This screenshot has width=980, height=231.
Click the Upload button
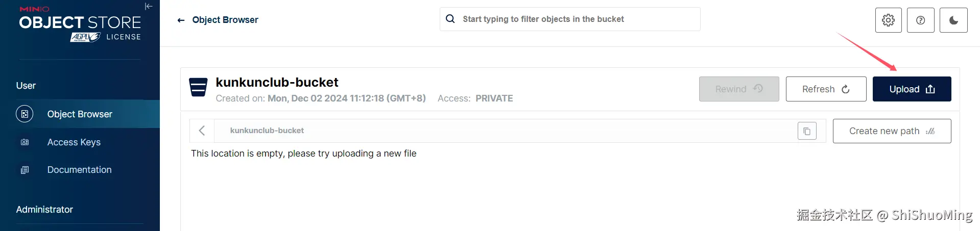coord(912,89)
